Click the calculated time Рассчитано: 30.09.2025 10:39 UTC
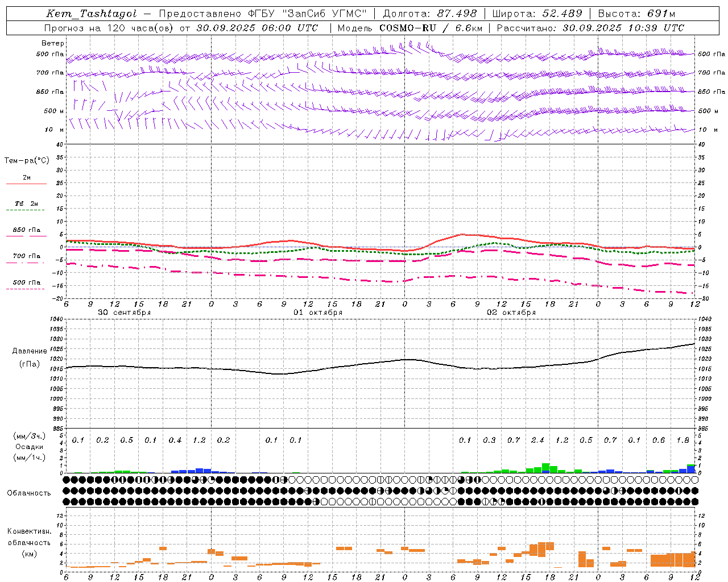 590,27
